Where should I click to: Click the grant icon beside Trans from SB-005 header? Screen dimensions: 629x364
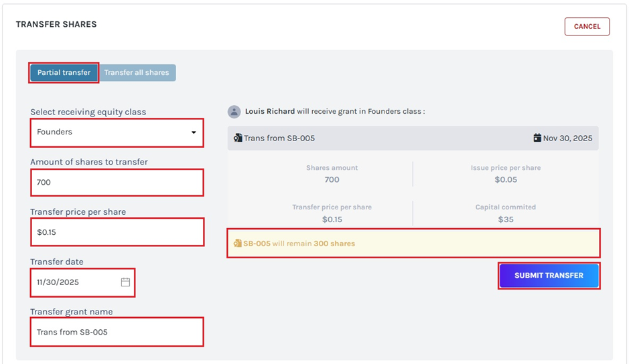click(x=238, y=139)
